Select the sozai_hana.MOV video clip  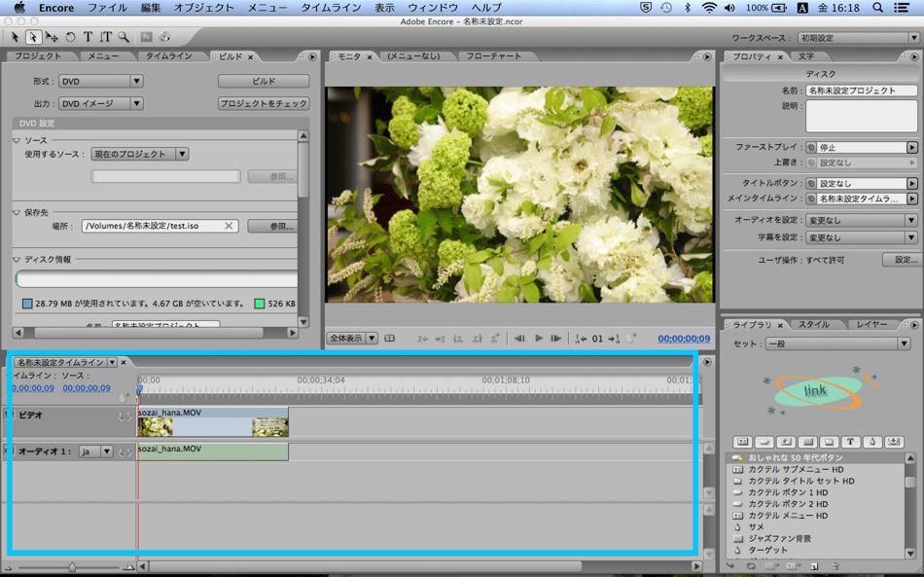click(212, 422)
